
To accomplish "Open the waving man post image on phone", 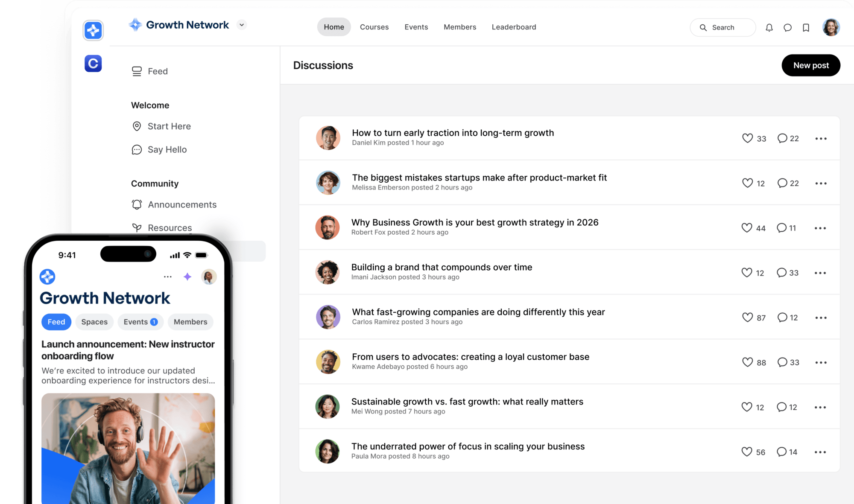I will pyautogui.click(x=128, y=449).
